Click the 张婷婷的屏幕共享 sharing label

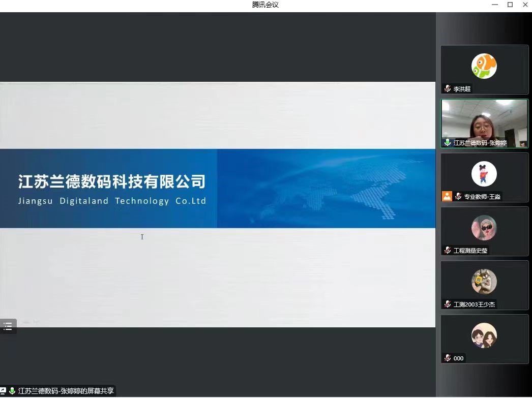(66, 391)
